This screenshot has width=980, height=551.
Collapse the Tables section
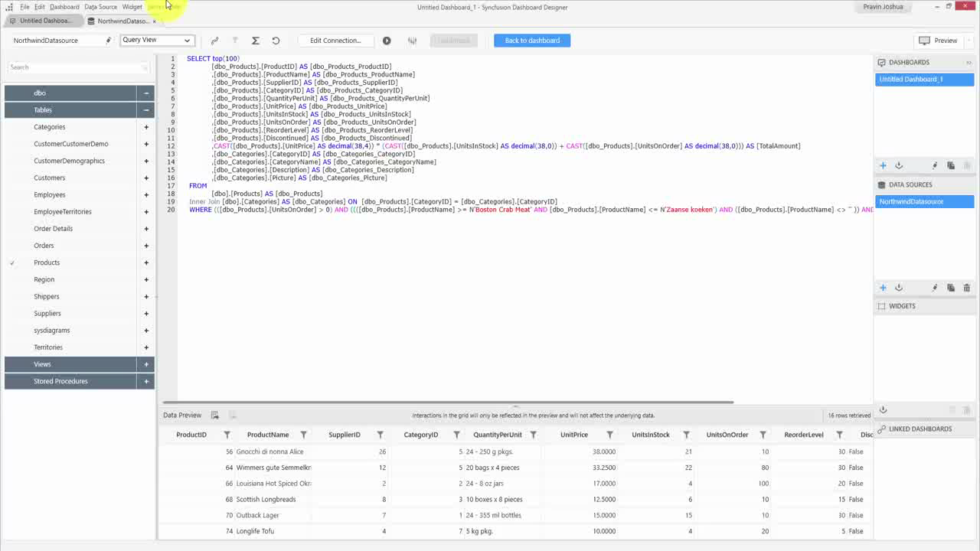[x=146, y=110]
